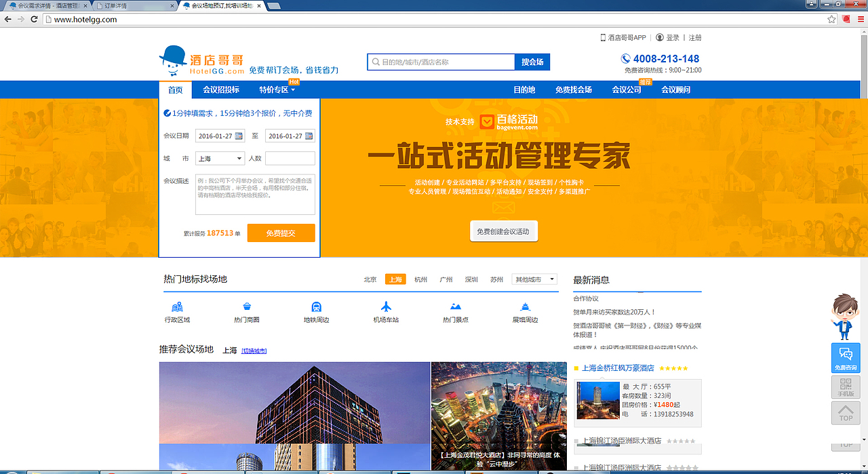This screenshot has height=474, width=868.
Task: Open 免费咨询 chat widget
Action: (x=846, y=357)
